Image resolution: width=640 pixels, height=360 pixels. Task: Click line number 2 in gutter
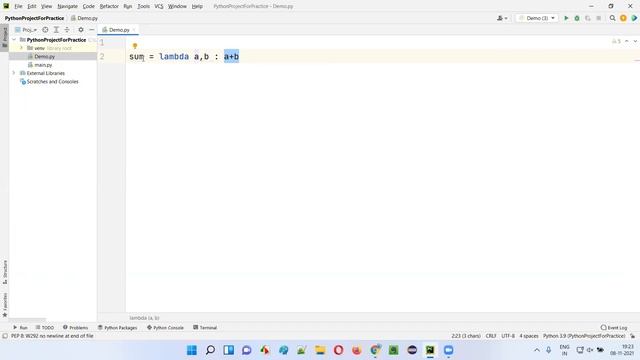pos(102,56)
